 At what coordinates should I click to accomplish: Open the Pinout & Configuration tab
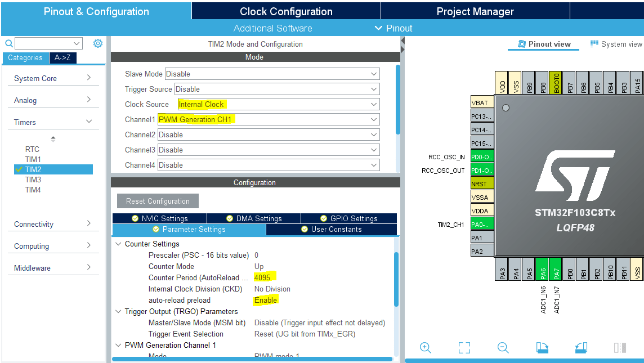coord(96,11)
